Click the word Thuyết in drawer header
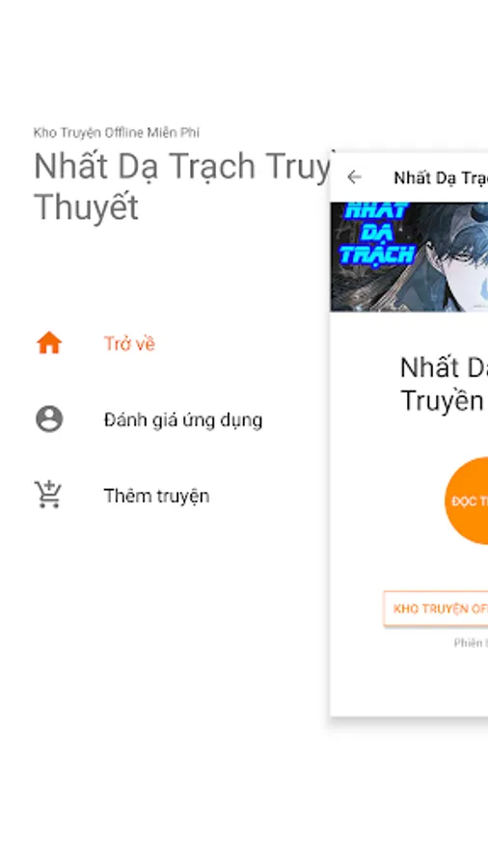This screenshot has height=868, width=488. coord(86,207)
